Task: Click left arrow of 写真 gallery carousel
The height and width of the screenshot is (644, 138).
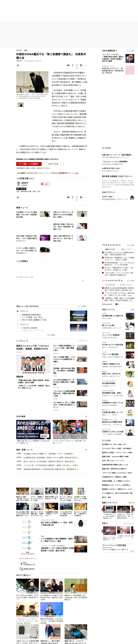Action: tap(103, 531)
